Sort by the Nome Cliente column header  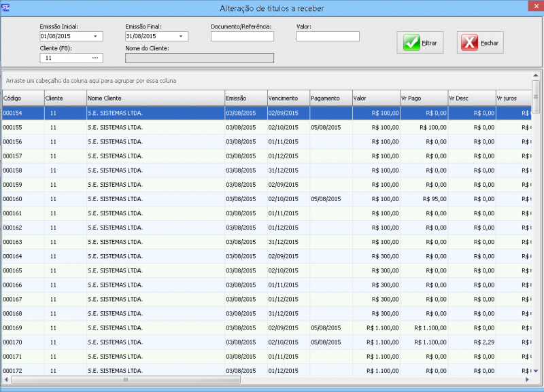tap(155, 99)
